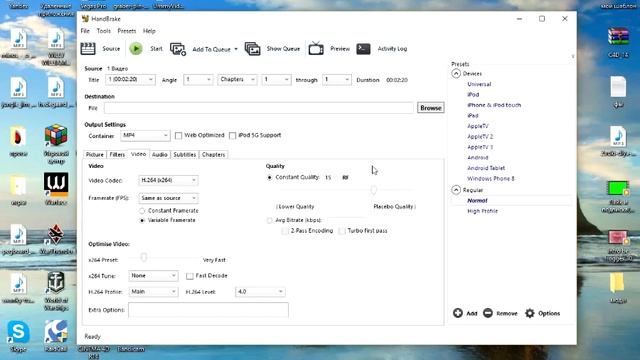Open the Title dropdown

(x=130, y=80)
